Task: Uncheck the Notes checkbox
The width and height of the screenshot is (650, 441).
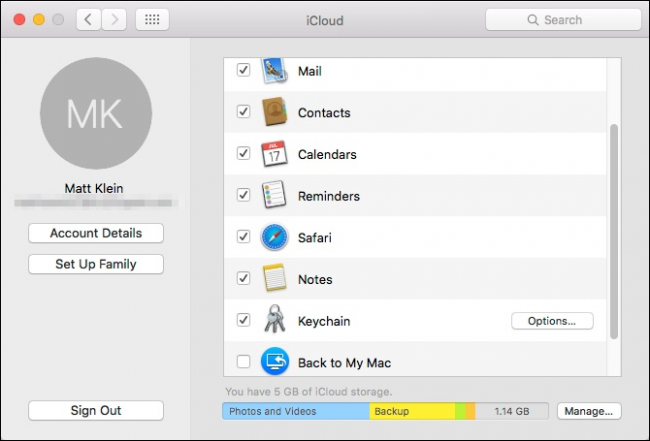Action: [x=243, y=278]
